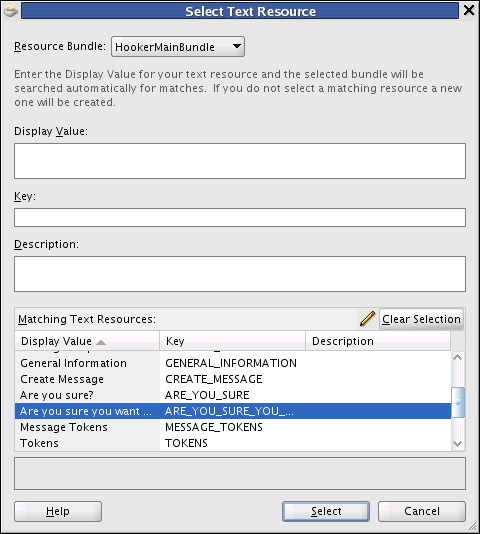The width and height of the screenshot is (480, 534).
Task: Focus the Key input field
Action: (x=240, y=218)
